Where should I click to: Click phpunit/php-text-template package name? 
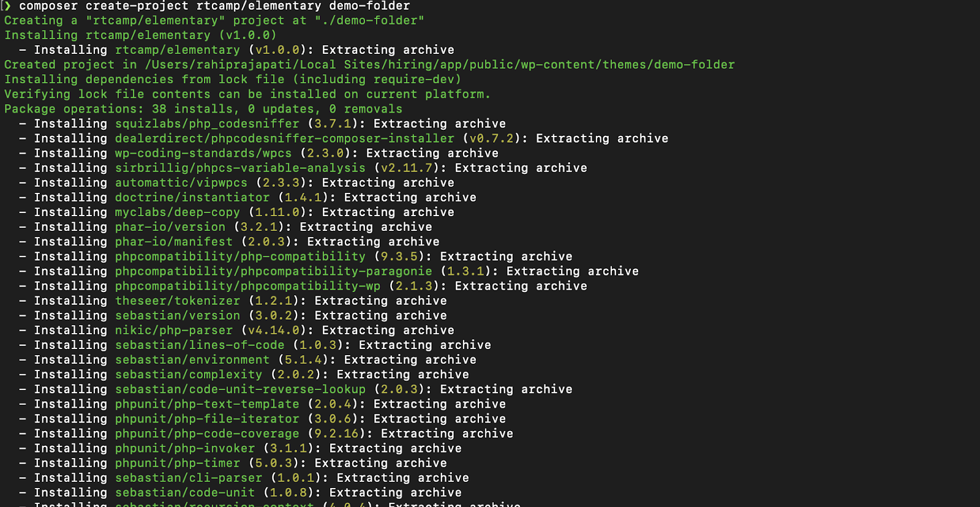pos(207,404)
